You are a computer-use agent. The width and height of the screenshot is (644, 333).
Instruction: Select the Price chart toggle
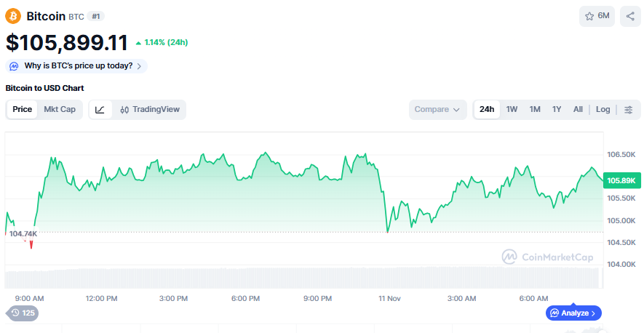22,110
